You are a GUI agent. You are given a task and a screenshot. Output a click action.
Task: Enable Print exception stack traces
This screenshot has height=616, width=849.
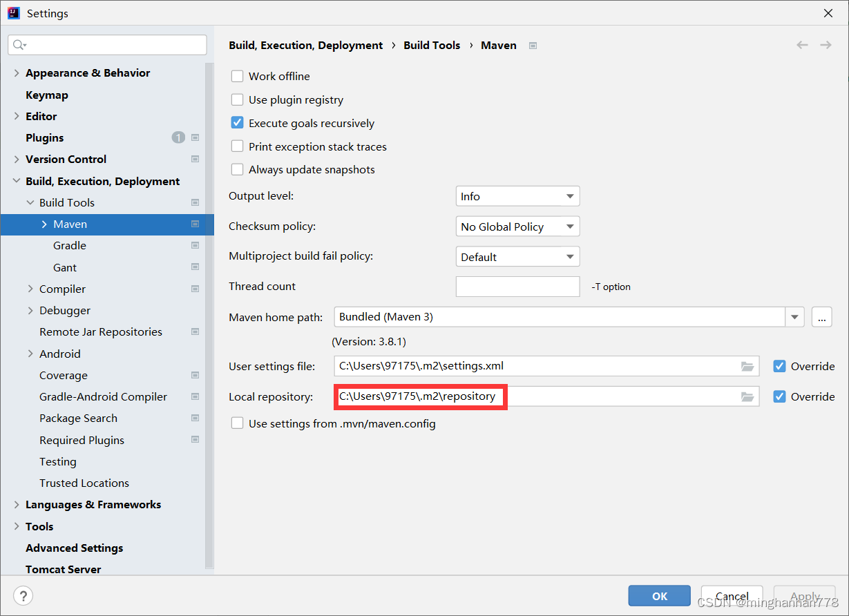click(x=237, y=146)
